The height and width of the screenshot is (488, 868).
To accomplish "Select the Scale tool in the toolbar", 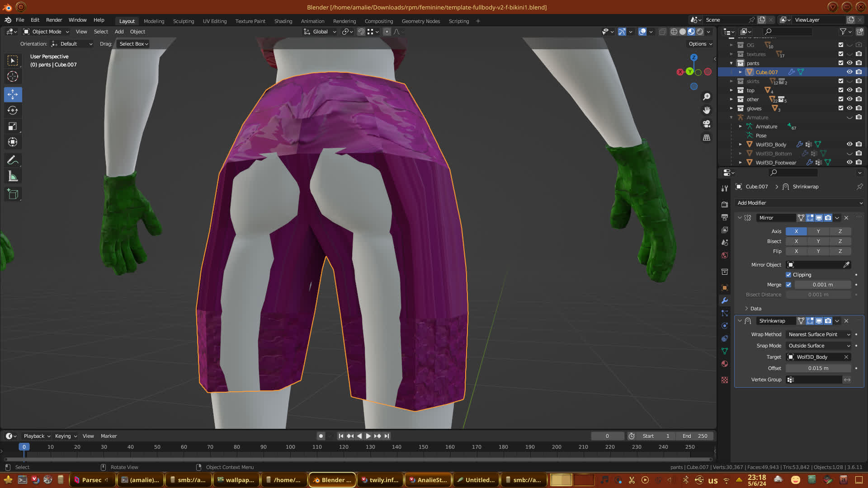I will [13, 127].
